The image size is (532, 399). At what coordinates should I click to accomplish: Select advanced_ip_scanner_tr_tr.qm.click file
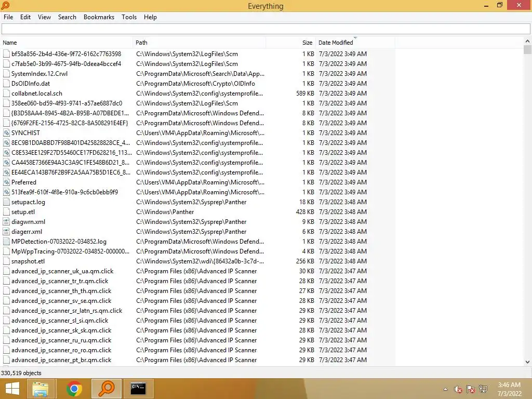click(x=60, y=281)
